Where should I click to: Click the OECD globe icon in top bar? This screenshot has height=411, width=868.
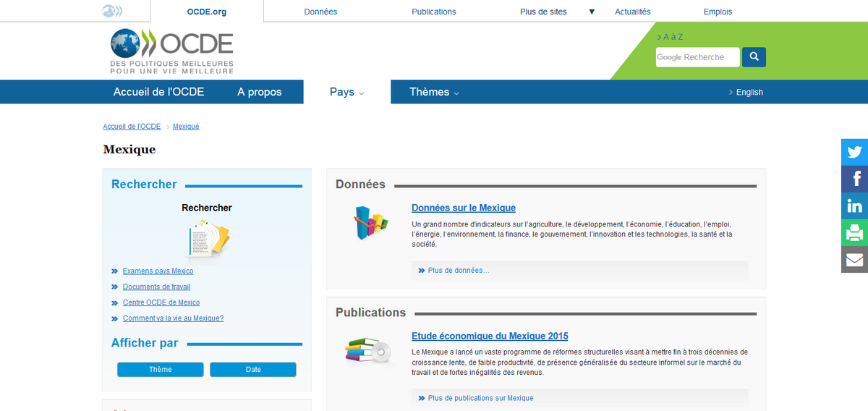pos(112,11)
